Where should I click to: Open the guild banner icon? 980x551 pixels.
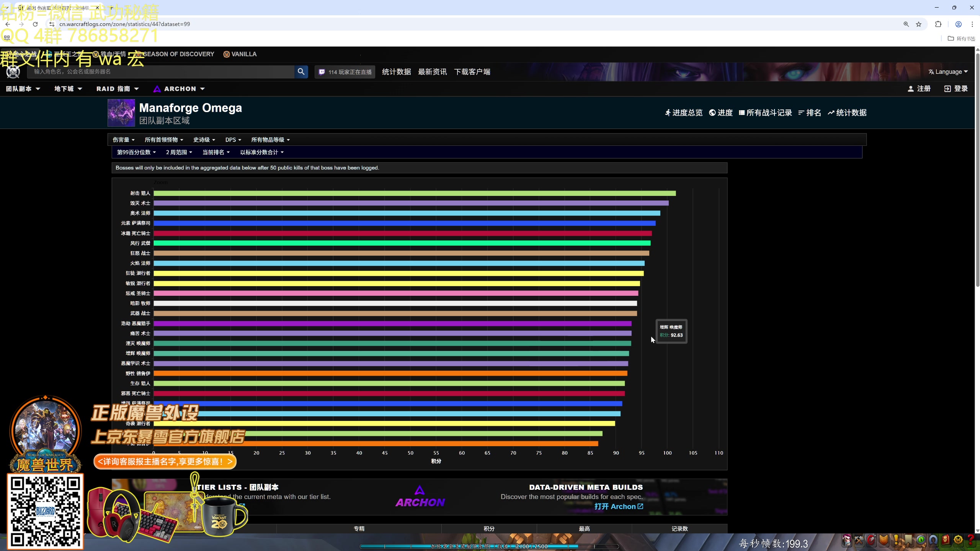point(908,540)
